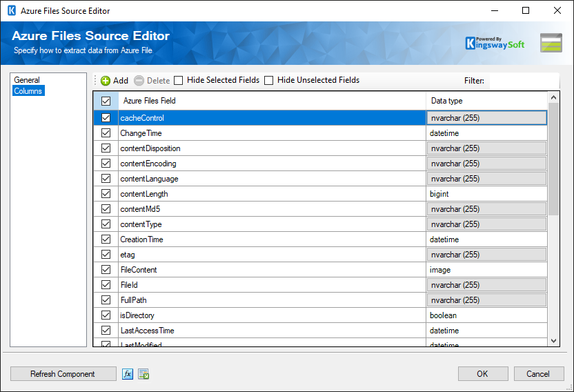Select the FileContent field name
Image resolution: width=574 pixels, height=392 pixels.
139,270
